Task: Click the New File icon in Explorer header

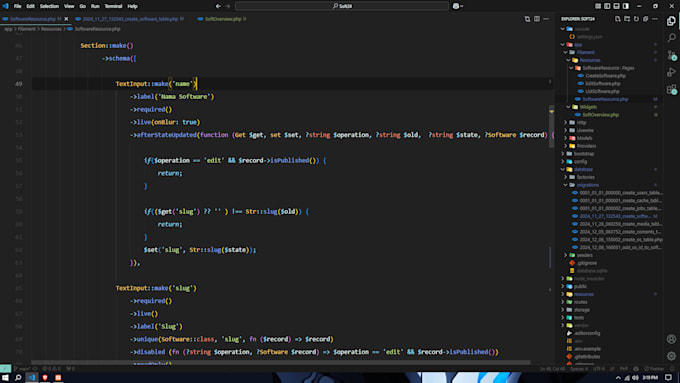Action: 618,19
